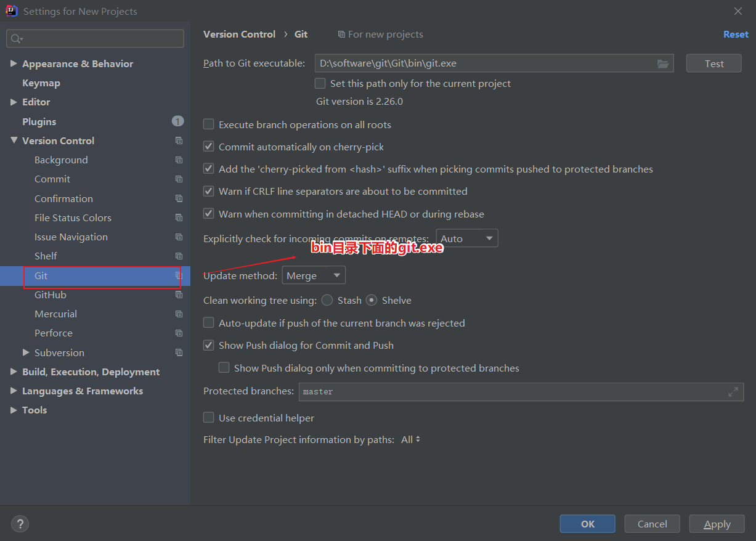Click the For new projects icon in breadcrumb
The width and height of the screenshot is (756, 541).
click(x=341, y=35)
